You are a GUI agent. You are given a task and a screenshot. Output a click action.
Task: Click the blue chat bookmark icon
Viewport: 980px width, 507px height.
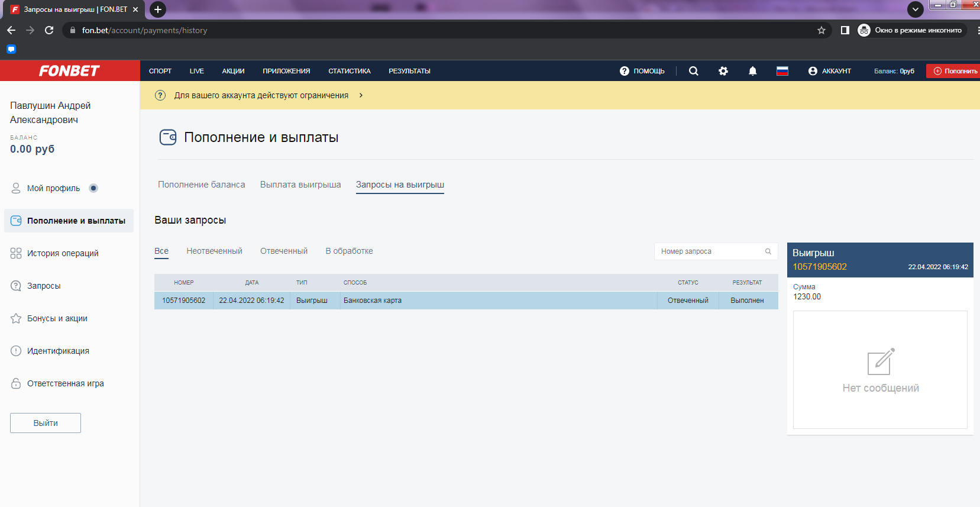pyautogui.click(x=11, y=49)
